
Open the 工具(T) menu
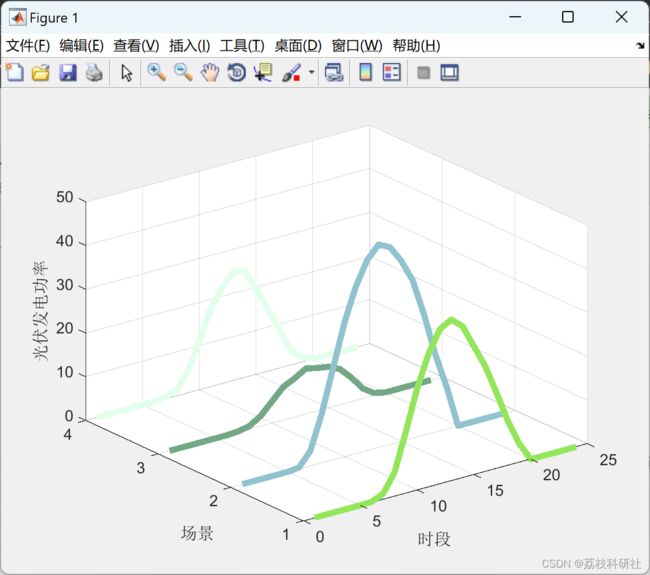coord(242,46)
